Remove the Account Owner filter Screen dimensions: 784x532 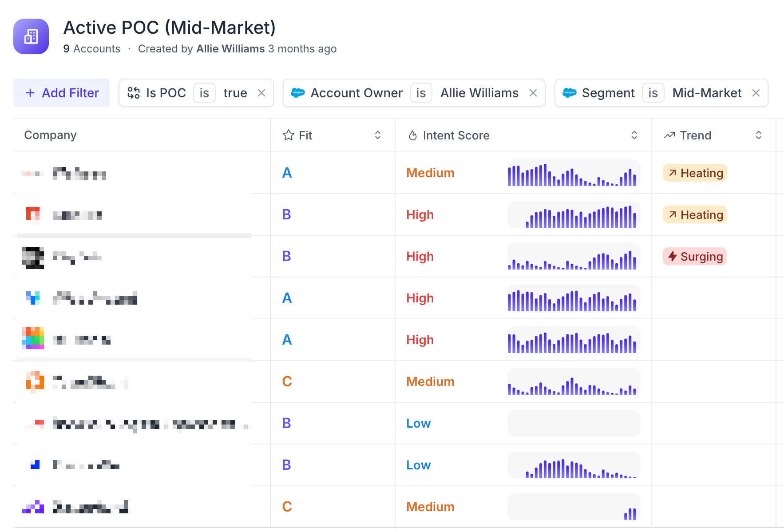533,93
